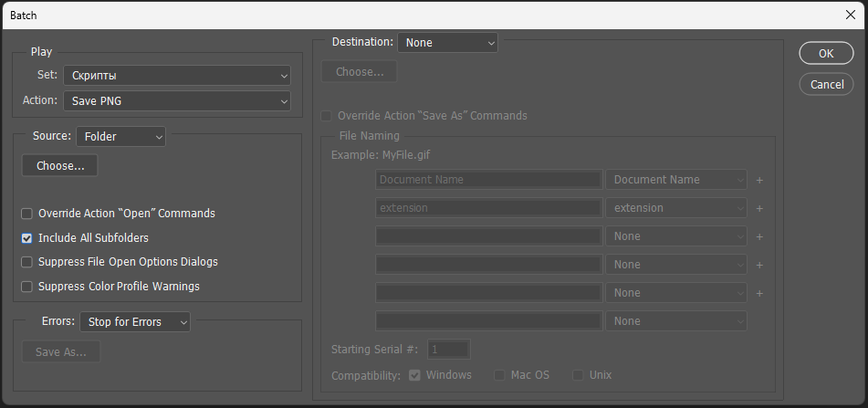Screen dimensions: 868x408
Task: Tick Suppress Color Profile Warnings checkbox
Action: [x=26, y=287]
